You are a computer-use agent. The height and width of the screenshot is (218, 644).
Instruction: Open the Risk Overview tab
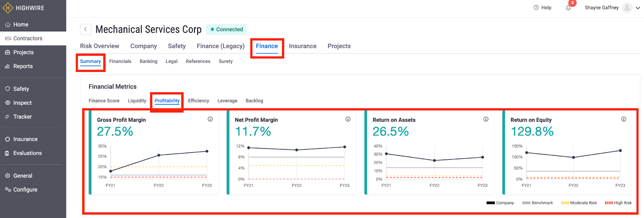[x=99, y=46]
